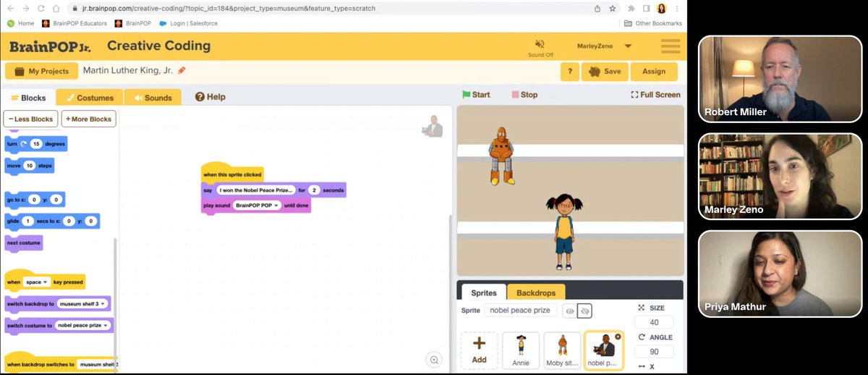Edit project name with pencil icon
The image size is (868, 375).
click(x=182, y=70)
